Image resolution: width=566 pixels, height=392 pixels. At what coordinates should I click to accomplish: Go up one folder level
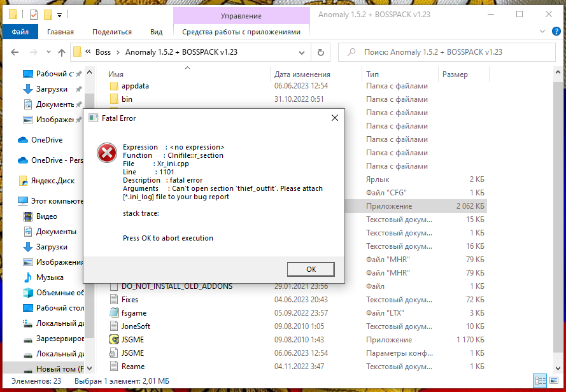62,52
